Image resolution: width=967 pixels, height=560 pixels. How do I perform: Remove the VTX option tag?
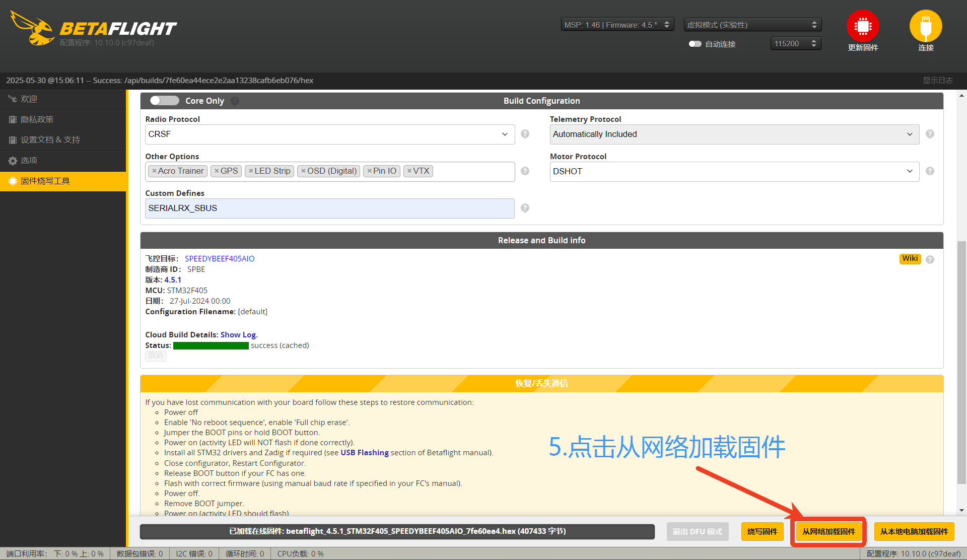409,171
